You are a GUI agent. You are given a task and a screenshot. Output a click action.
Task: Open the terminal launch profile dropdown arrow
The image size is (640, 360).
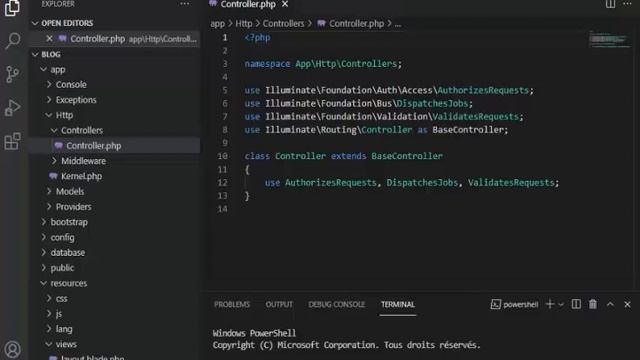561,304
